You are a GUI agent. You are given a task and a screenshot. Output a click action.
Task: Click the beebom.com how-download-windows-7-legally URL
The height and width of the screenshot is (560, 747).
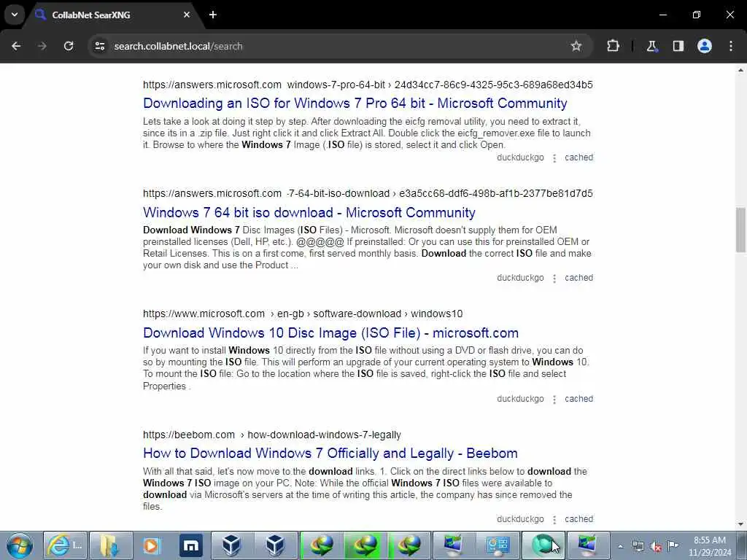272,435
